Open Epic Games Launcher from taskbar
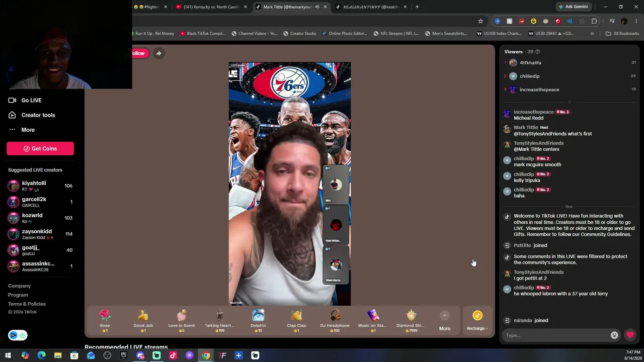Screen dimensions: 644x362 [x=124, y=355]
